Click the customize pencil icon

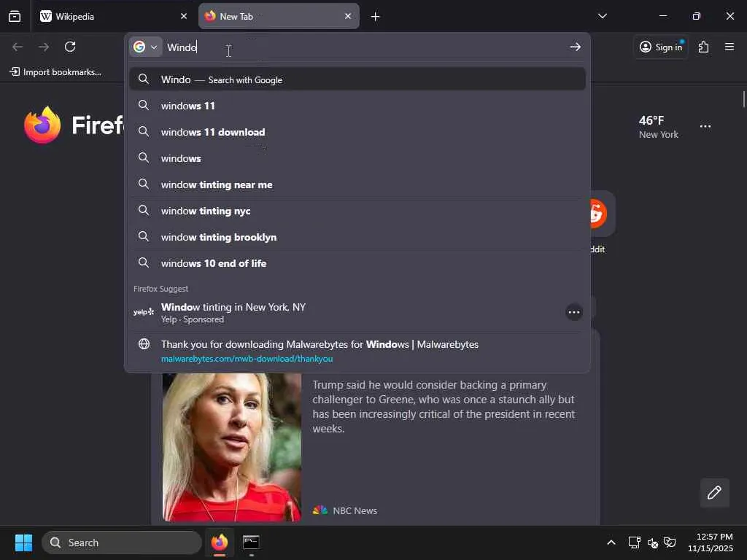[x=714, y=492]
